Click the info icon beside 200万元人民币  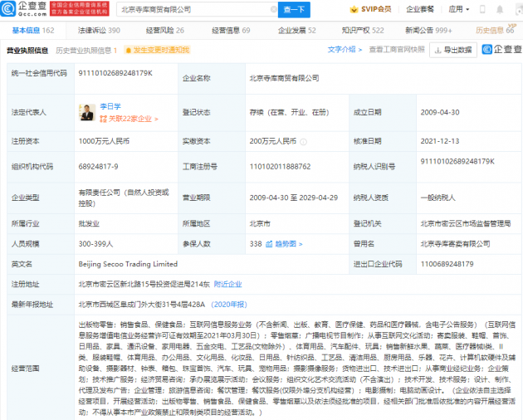point(303,142)
